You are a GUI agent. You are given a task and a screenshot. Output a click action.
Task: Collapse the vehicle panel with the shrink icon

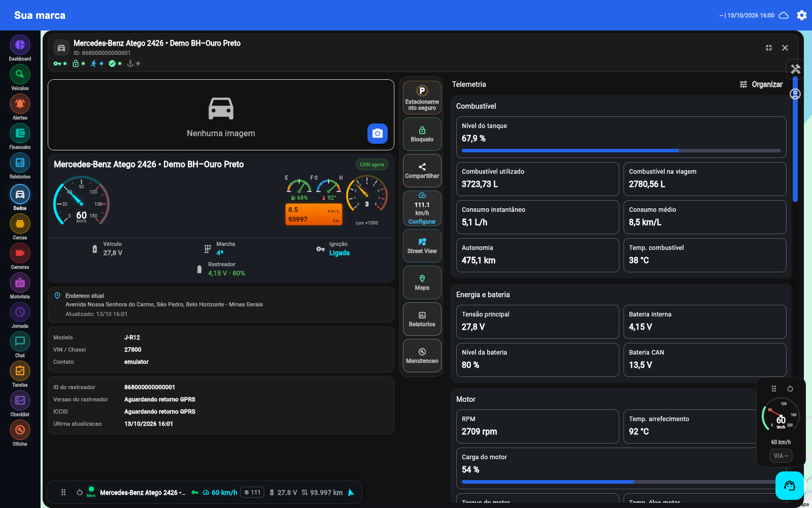(769, 48)
